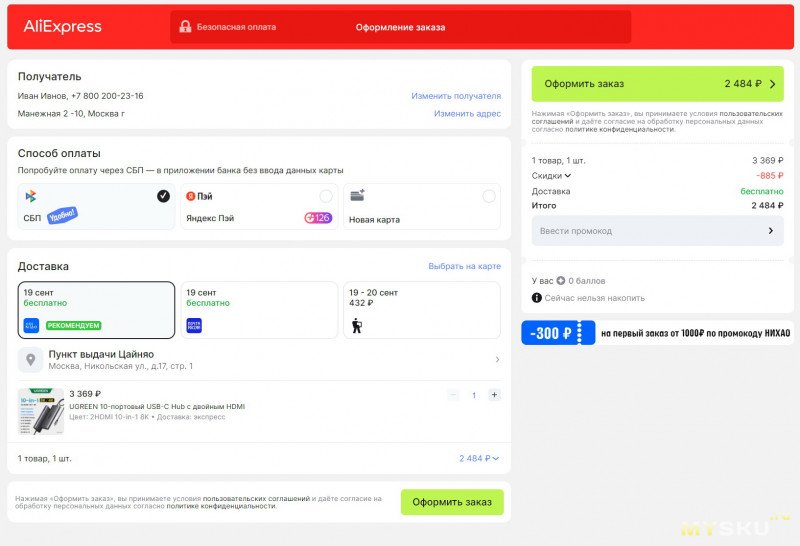
Task: Expand the 'Скидки' discounts breakdown
Action: (x=551, y=176)
